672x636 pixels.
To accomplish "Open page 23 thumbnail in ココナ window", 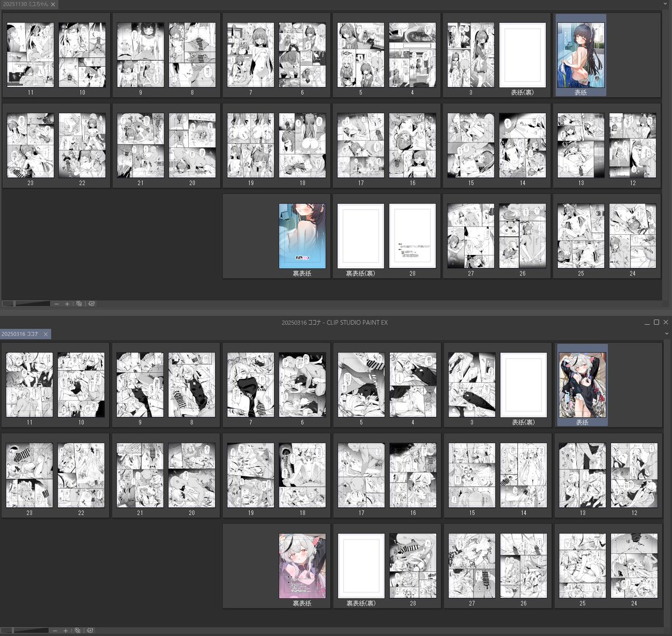I will [x=29, y=475].
